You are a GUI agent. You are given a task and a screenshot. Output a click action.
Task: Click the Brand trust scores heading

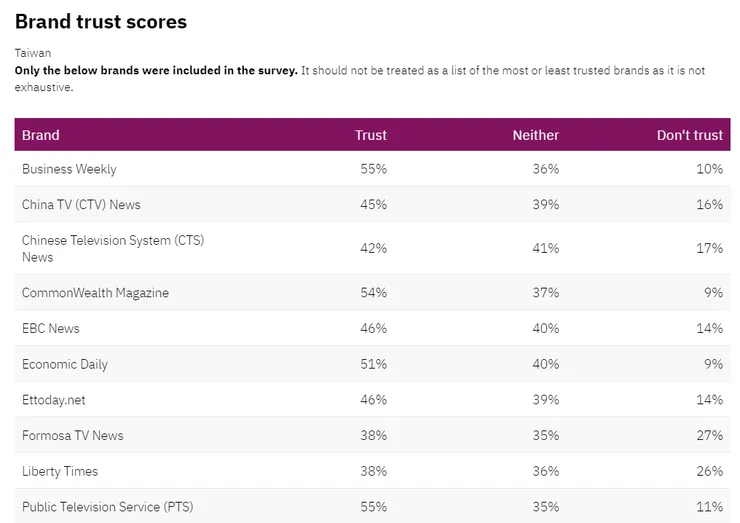coord(101,21)
